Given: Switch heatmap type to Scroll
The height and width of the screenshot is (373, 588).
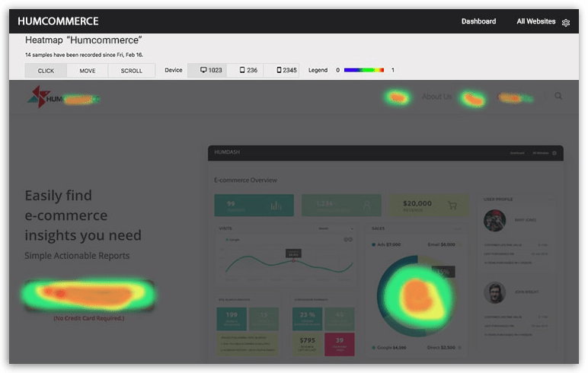Looking at the screenshot, I should [x=131, y=71].
